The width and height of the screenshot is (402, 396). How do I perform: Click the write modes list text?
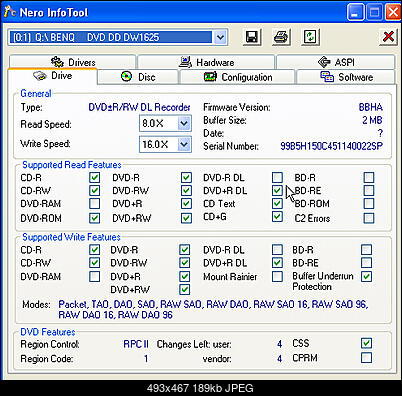(213, 309)
